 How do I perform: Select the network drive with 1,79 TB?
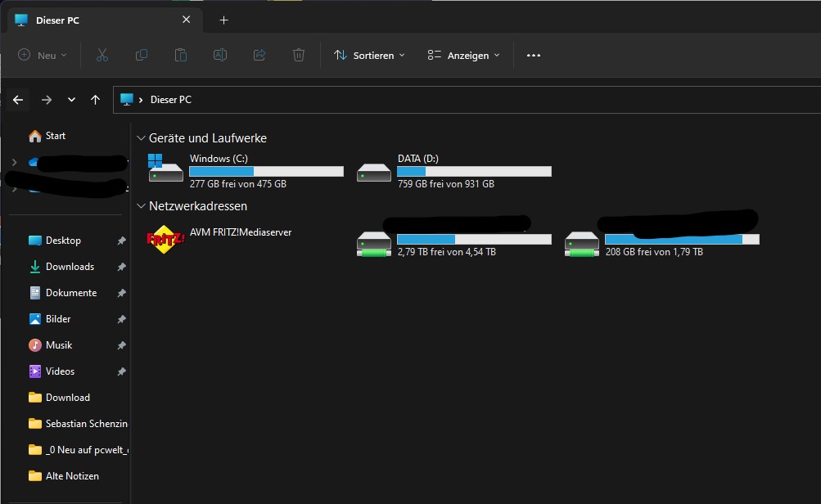(x=582, y=244)
